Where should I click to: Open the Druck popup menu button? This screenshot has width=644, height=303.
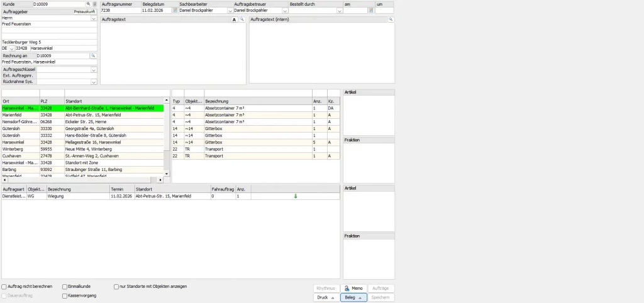326,297
